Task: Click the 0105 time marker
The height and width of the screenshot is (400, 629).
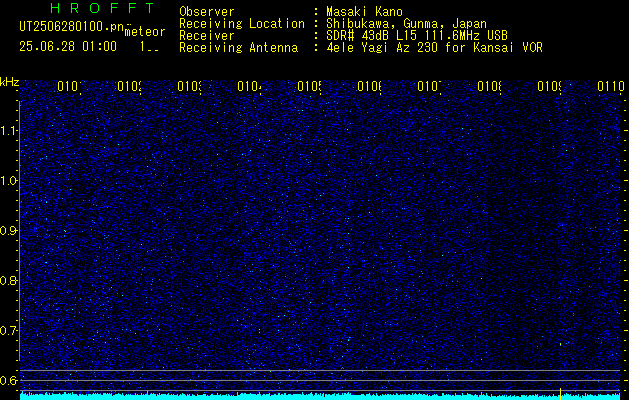Action: click(x=309, y=86)
